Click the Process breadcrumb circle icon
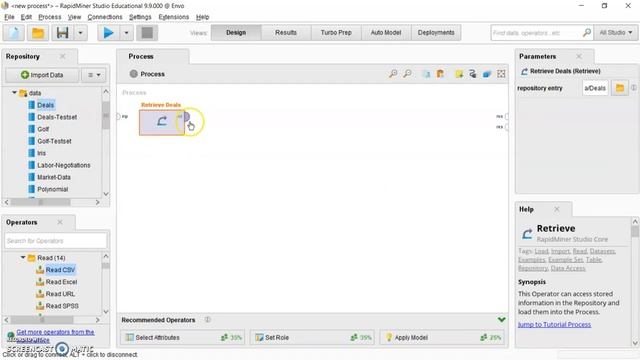The height and width of the screenshot is (360, 640). coord(133,74)
